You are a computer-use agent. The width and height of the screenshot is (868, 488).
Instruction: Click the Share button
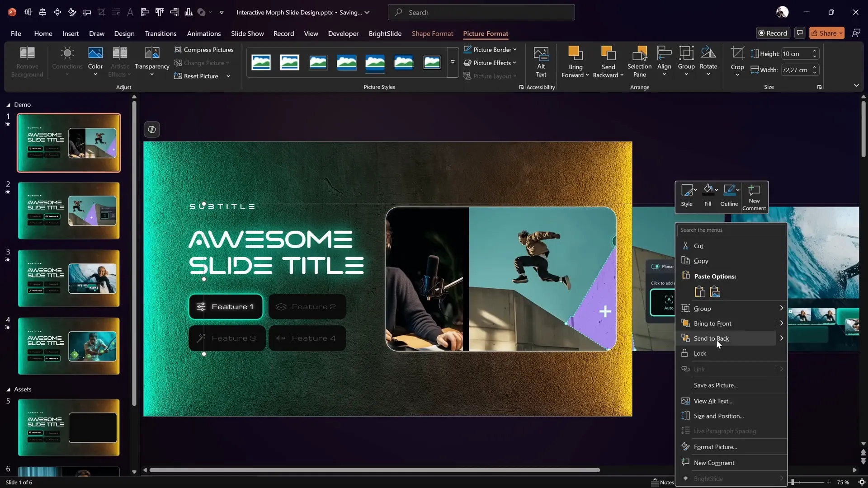pos(823,33)
